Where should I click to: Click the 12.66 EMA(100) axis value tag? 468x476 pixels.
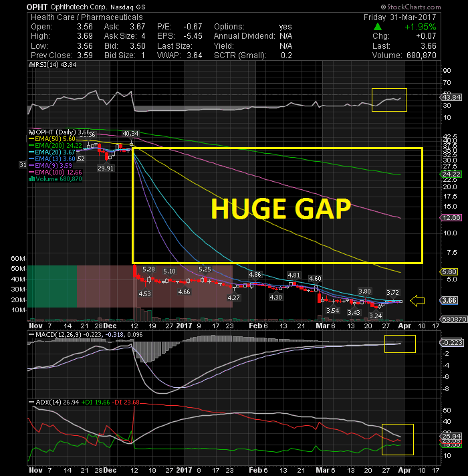(x=451, y=218)
